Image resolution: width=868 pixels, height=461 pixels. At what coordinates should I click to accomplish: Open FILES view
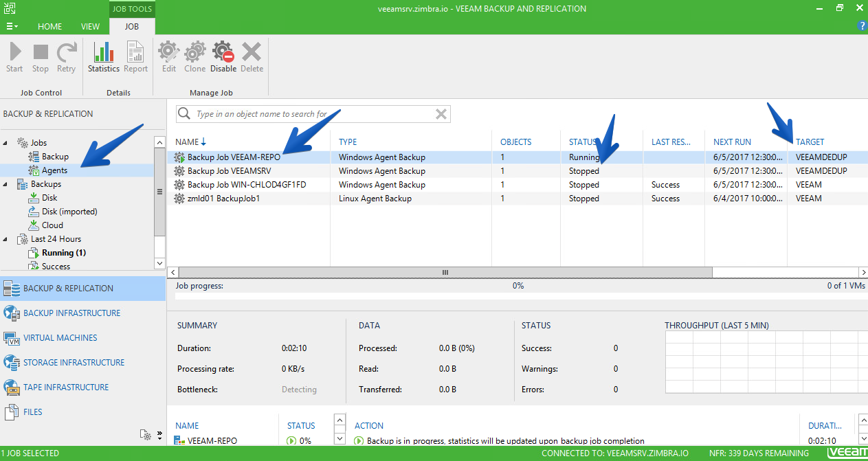point(33,412)
